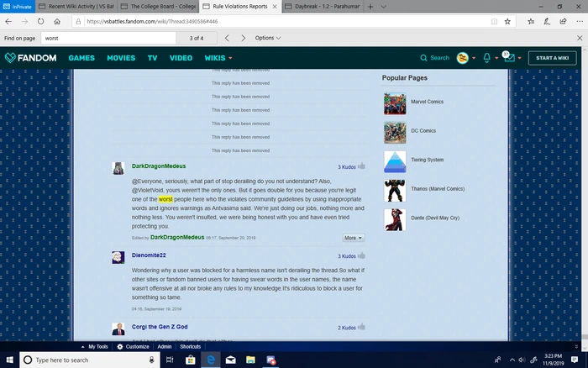
Task: Open the favorites hub icon
Action: click(531, 21)
